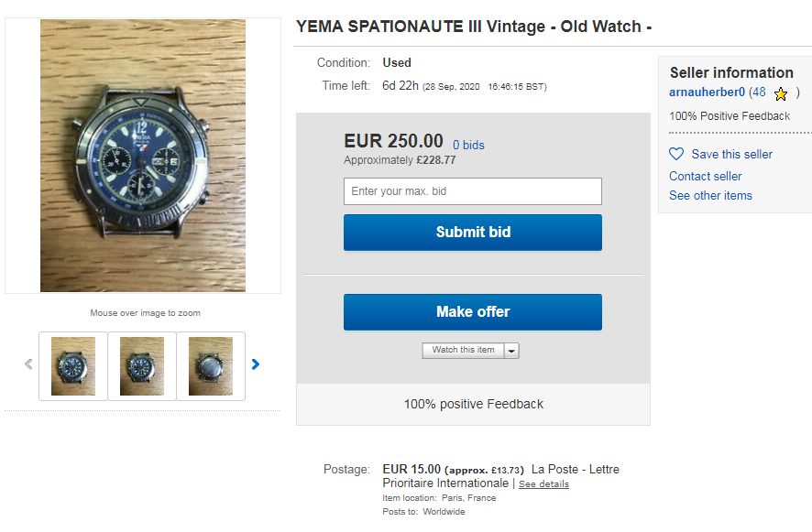This screenshot has width=812, height=532.
Task: Click the large main watch photo
Action: point(143,156)
